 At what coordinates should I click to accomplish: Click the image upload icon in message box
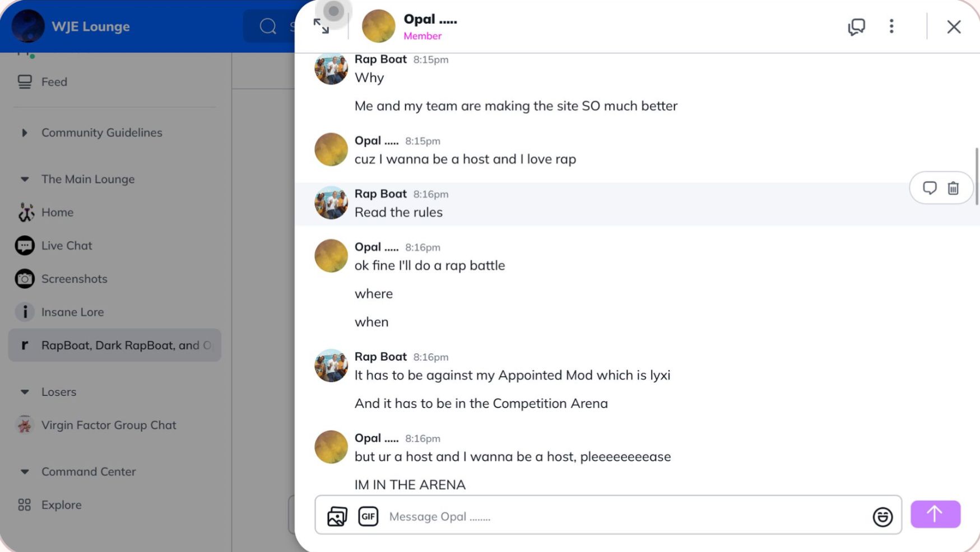tap(337, 516)
